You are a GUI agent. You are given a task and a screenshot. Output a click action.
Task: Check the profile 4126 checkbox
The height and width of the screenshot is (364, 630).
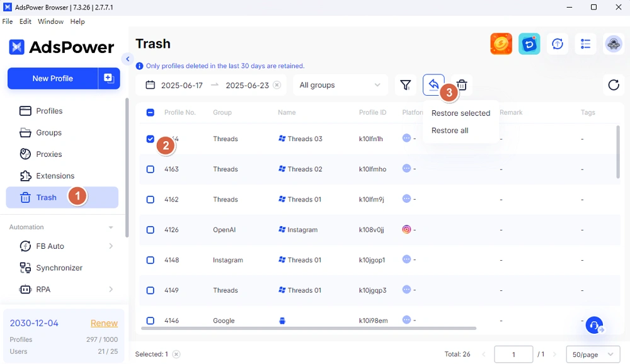point(151,230)
